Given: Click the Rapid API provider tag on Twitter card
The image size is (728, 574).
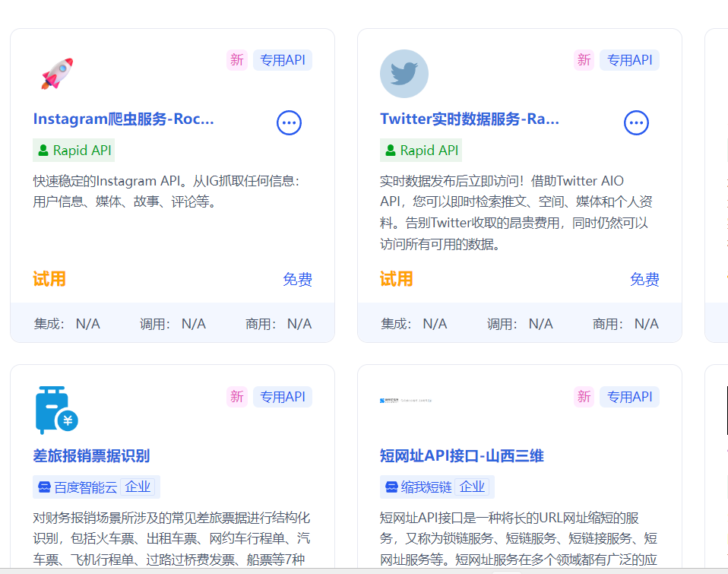Looking at the screenshot, I should coord(421,150).
